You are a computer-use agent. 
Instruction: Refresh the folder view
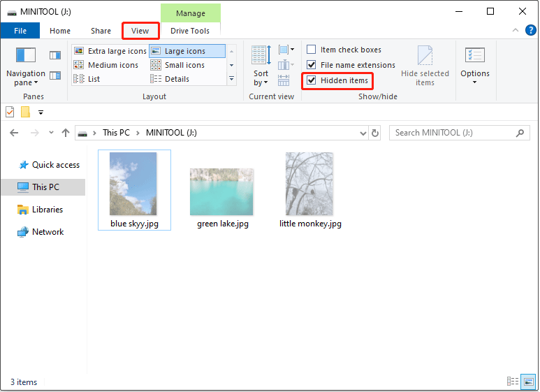(x=375, y=133)
